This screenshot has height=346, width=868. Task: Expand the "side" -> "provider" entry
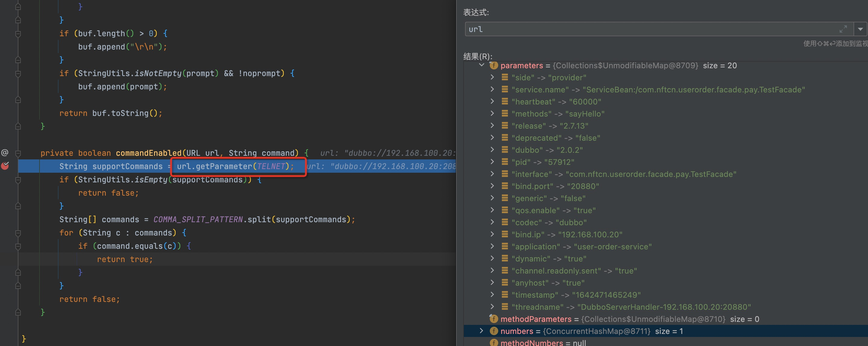pyautogui.click(x=492, y=77)
